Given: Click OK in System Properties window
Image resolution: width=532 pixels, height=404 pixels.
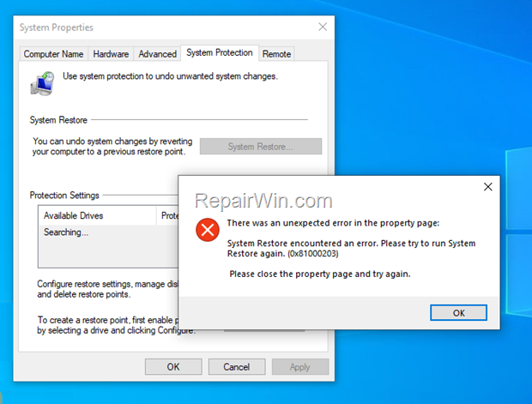Looking at the screenshot, I should pyautogui.click(x=173, y=366).
